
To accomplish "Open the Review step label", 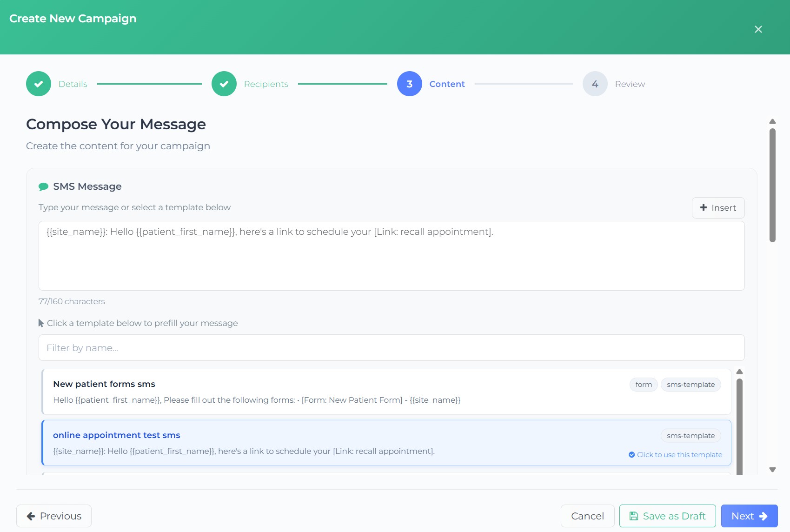I will (630, 84).
